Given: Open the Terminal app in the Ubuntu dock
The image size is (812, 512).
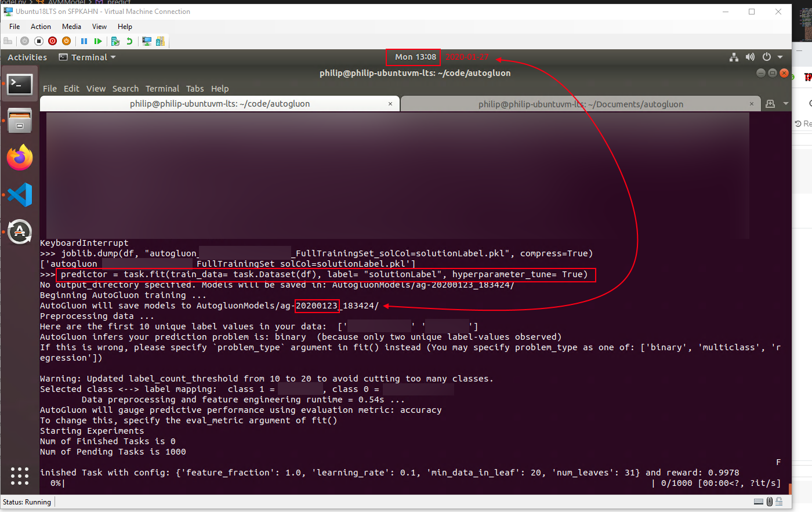Looking at the screenshot, I should (20, 85).
